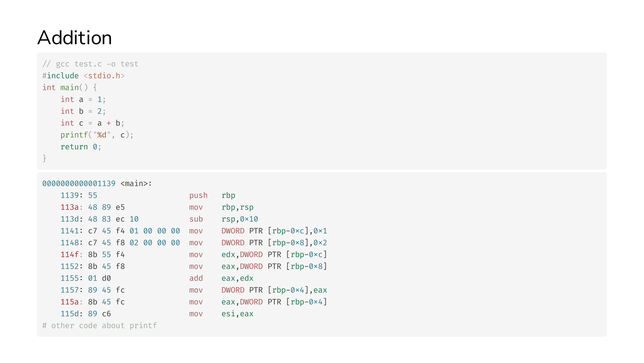Click operand "DWORD PTR [rbp-0x8],0x2"
This screenshot has height=363, width=644.
(x=274, y=243)
